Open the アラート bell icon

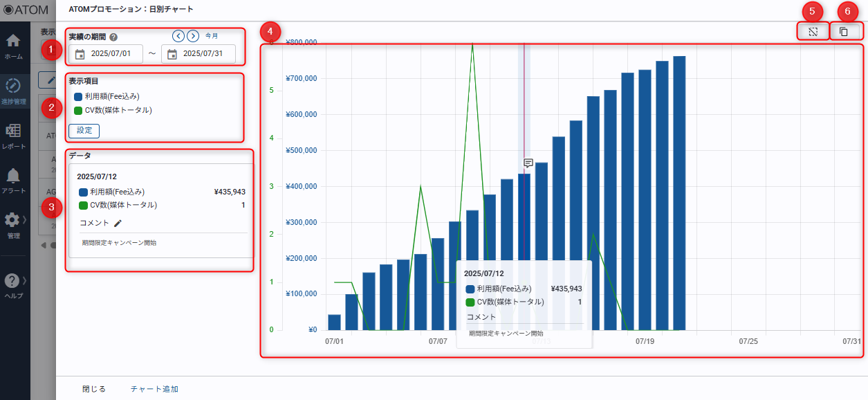click(x=13, y=176)
